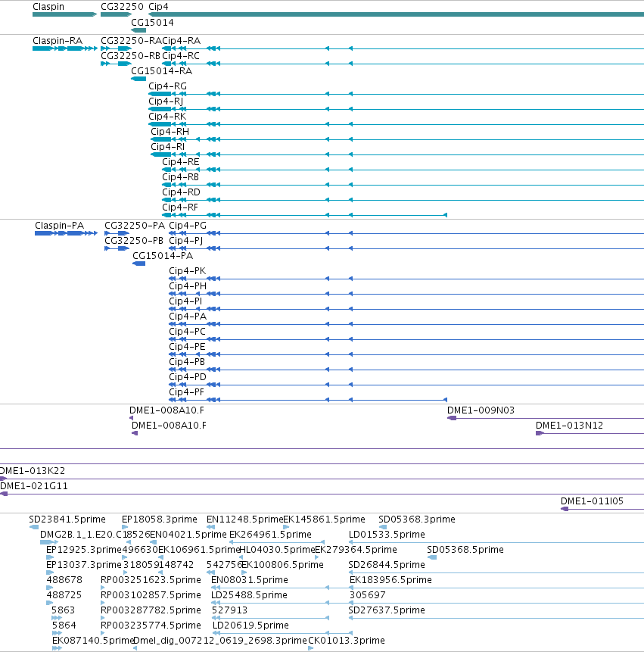
Task: Select the Cip4-RF transcript label
Action: tap(180, 207)
